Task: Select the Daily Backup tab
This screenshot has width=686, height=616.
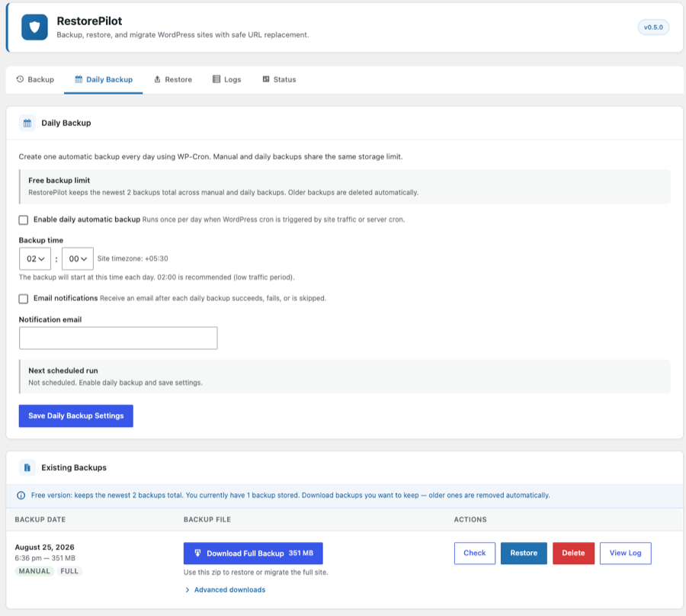Action: coord(103,79)
